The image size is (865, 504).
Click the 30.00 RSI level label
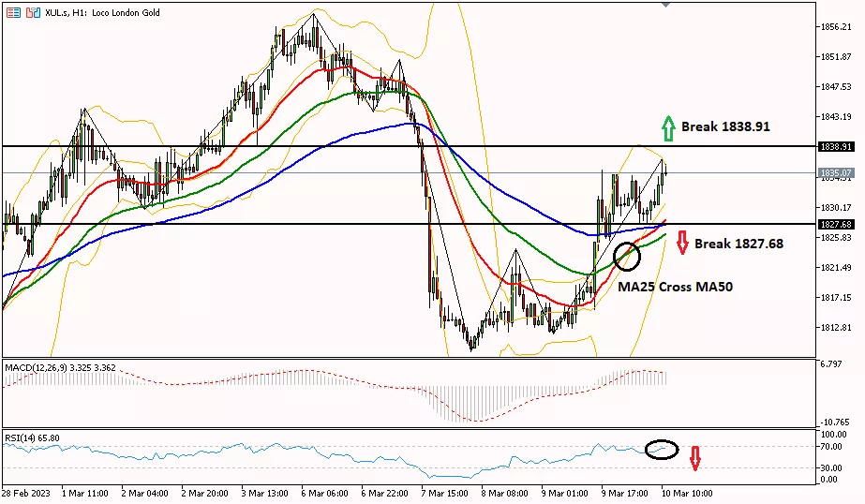(x=831, y=468)
